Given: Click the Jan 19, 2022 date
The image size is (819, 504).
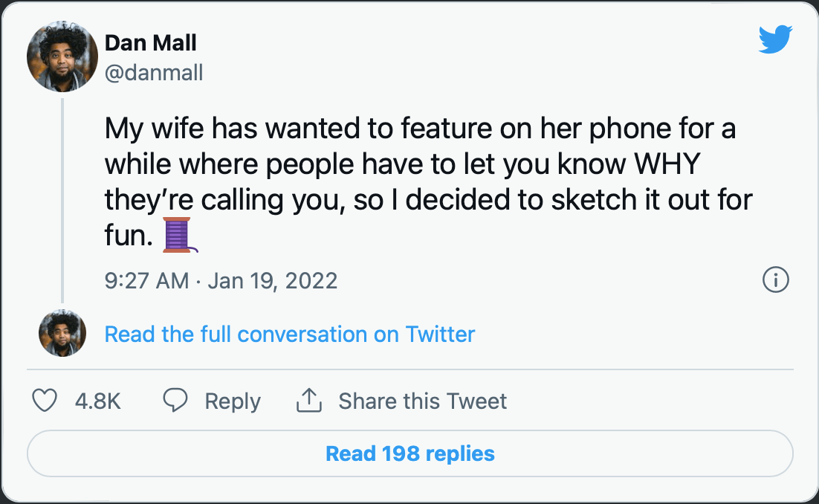Looking at the screenshot, I should (x=273, y=280).
